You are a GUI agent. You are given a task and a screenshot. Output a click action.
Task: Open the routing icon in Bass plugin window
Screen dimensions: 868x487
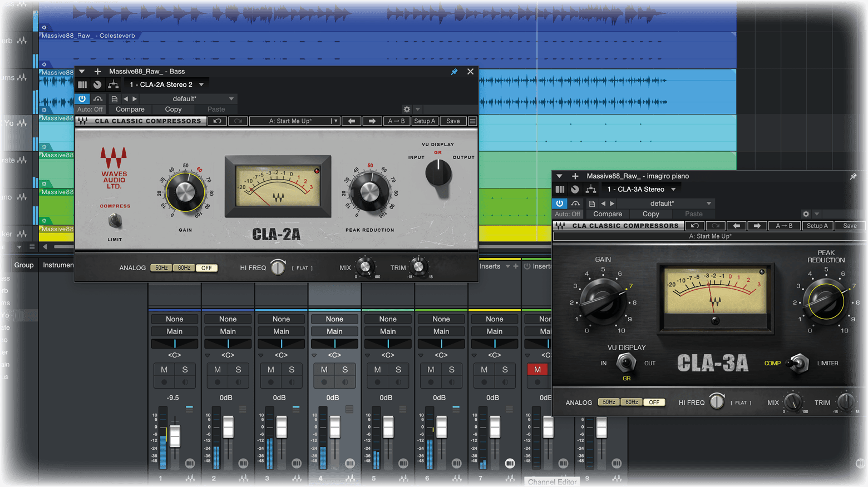[114, 85]
